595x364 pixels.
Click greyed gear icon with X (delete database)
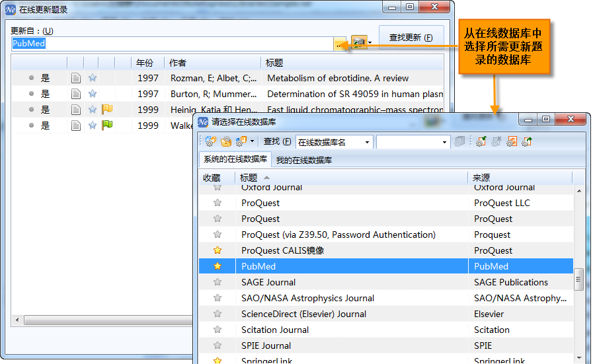496,141
